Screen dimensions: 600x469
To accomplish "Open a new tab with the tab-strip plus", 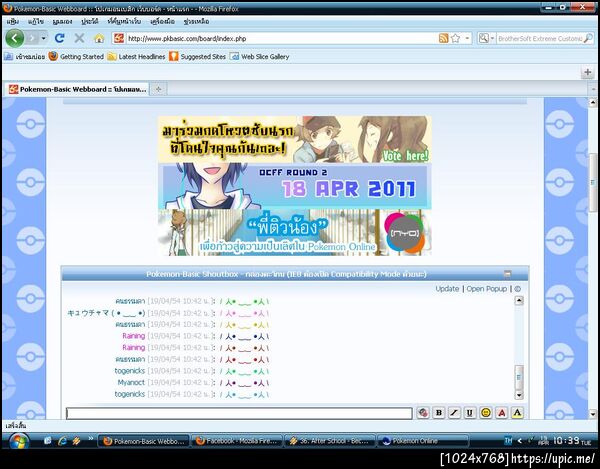I will point(158,89).
